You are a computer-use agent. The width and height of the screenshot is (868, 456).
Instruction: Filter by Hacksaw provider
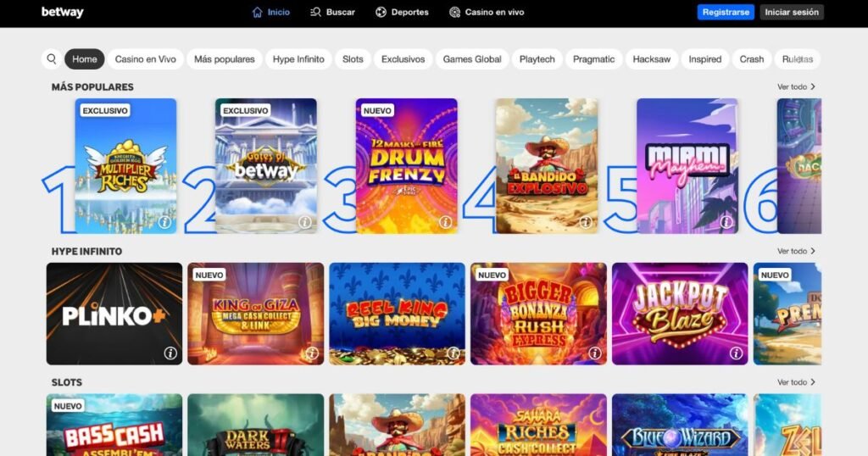(x=652, y=58)
